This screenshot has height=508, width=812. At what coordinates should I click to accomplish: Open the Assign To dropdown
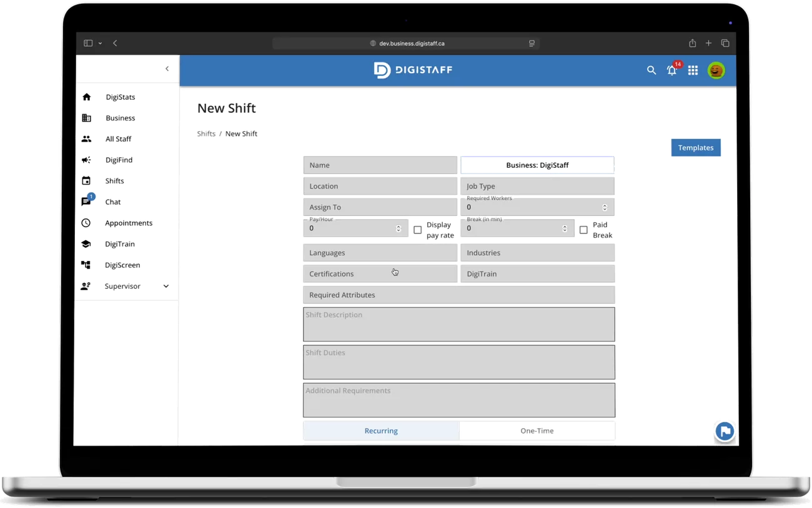(380, 207)
